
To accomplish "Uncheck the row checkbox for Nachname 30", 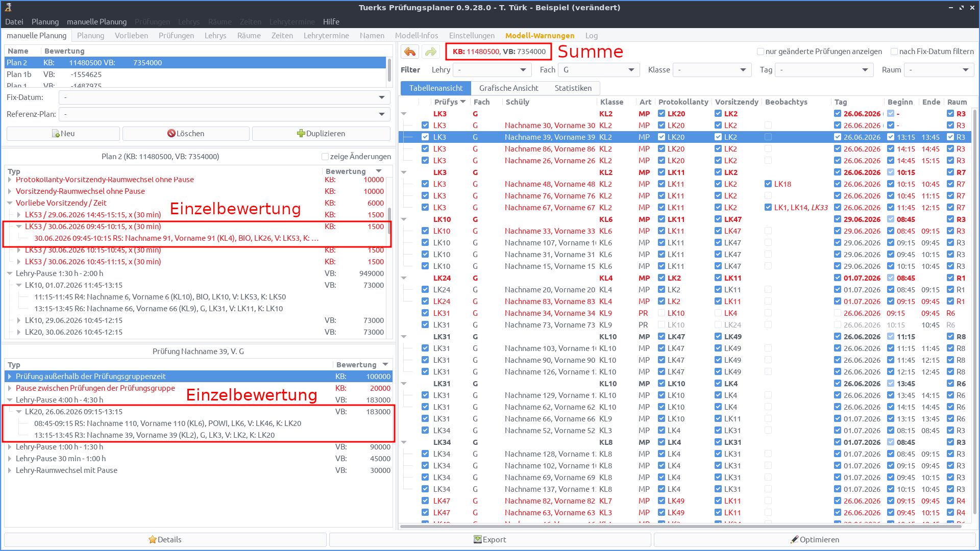I will point(425,125).
